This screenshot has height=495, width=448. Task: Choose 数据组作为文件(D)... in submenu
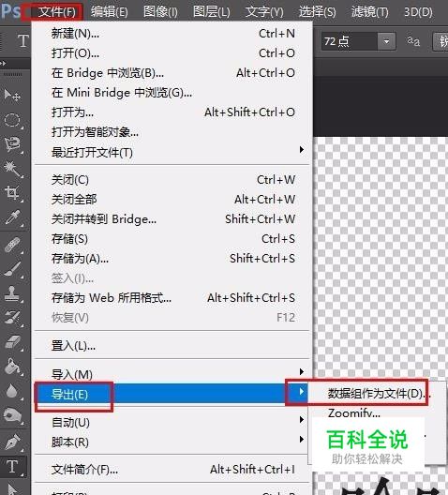point(378,394)
